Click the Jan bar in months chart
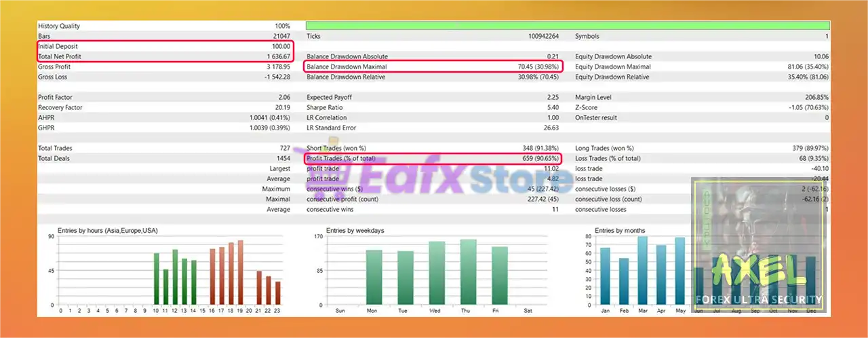The width and height of the screenshot is (868, 338). 605,277
